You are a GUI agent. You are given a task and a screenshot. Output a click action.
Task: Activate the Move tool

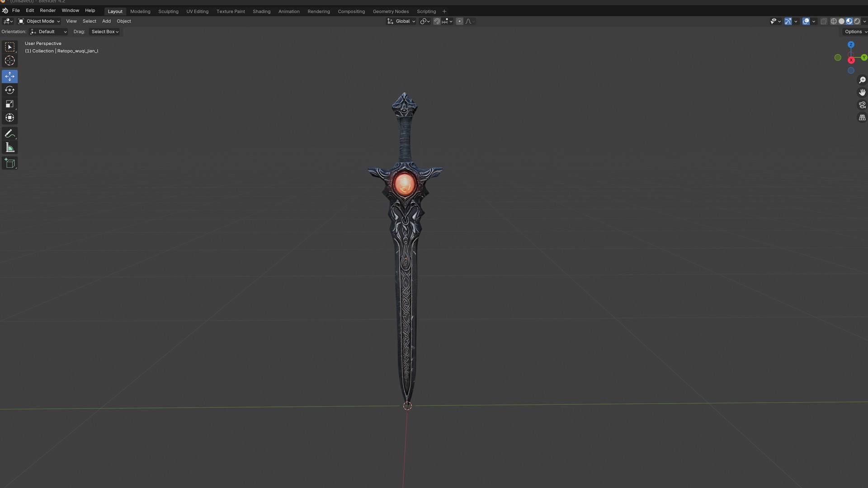coord(9,76)
